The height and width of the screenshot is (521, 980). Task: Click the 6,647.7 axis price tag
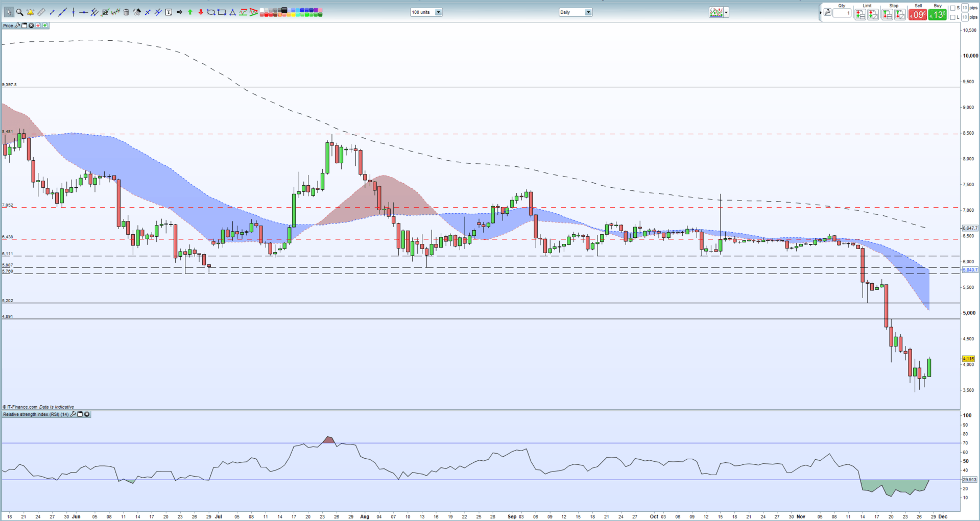[970, 228]
